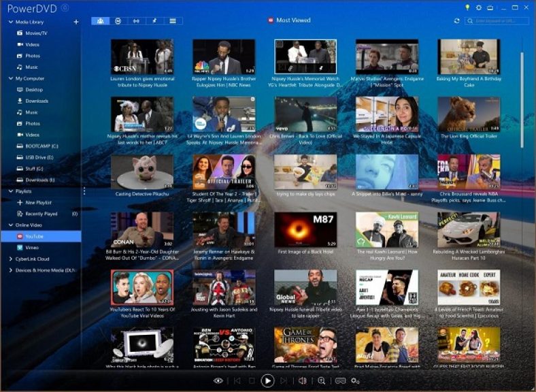Enable VR headset mode
The image size is (536, 392).
[340, 380]
